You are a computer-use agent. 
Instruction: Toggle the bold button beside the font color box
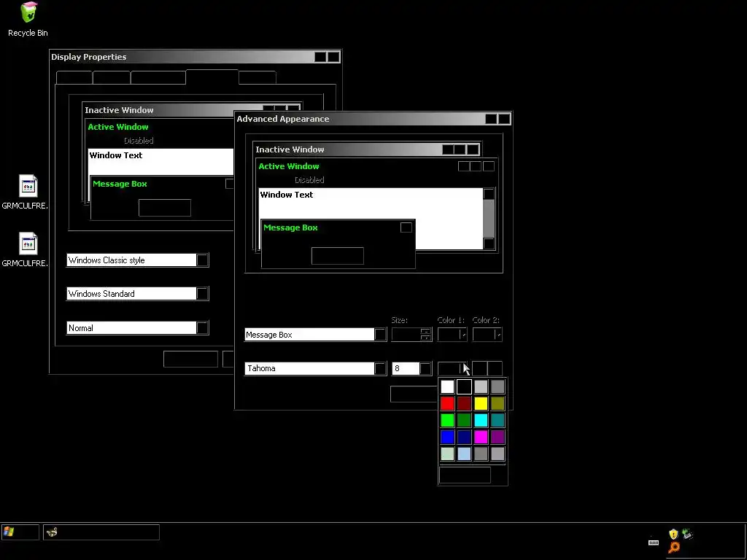pyautogui.click(x=479, y=368)
